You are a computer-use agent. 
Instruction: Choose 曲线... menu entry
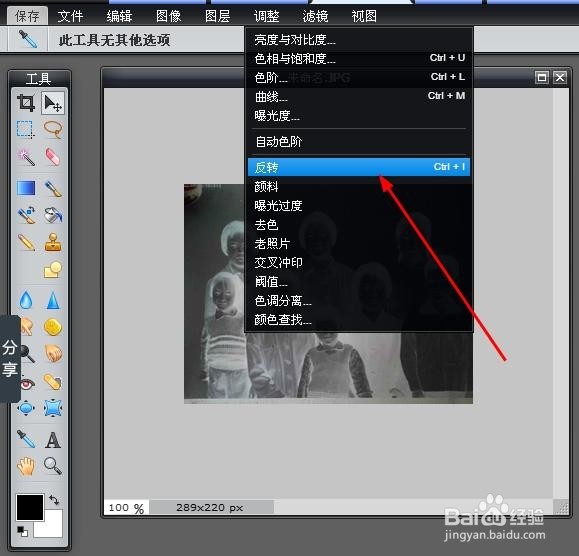[359, 97]
